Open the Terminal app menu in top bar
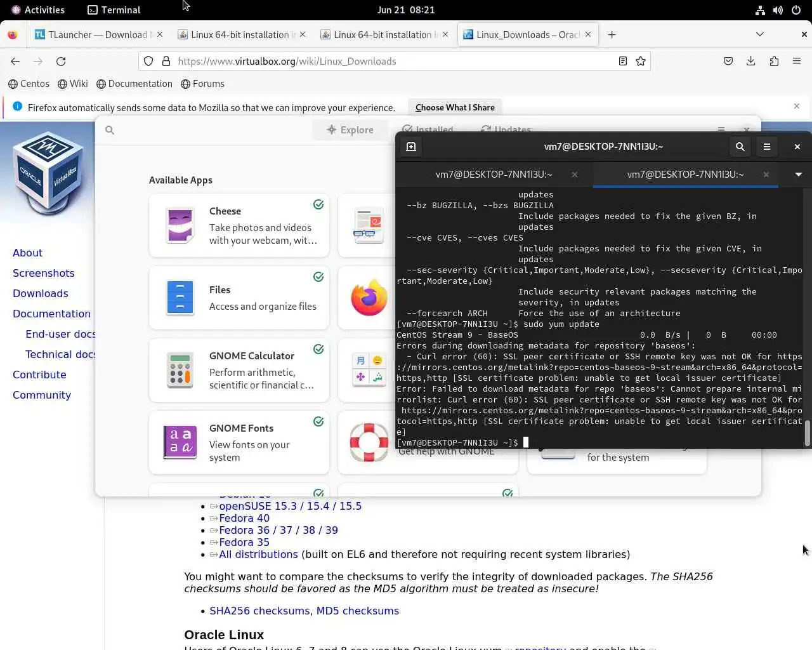Image resolution: width=812 pixels, height=650 pixels. pos(114,10)
